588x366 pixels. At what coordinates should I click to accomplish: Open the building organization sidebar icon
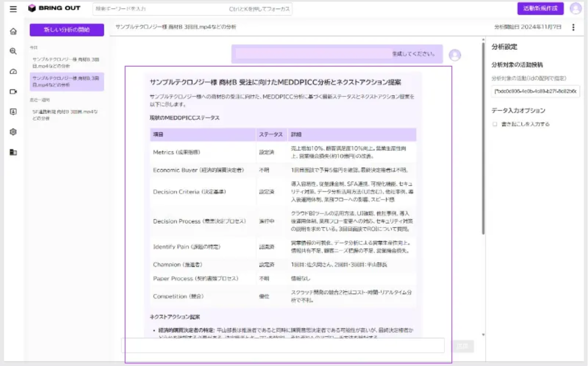click(13, 152)
